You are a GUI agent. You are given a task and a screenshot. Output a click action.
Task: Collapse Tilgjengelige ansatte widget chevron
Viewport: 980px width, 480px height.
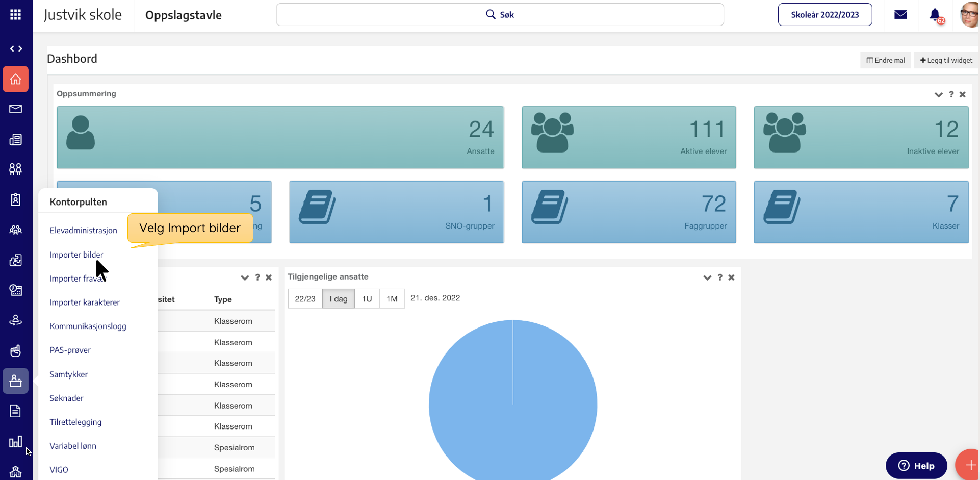[x=707, y=277]
